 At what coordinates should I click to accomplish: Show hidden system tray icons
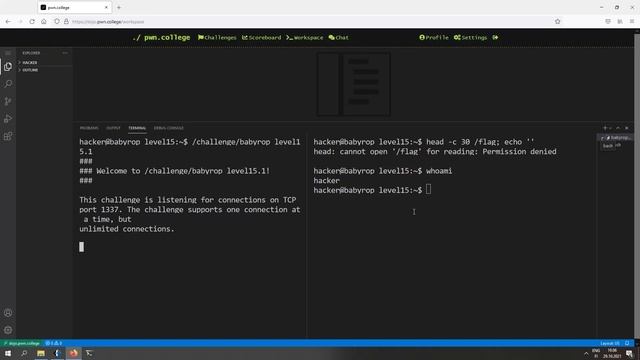[x=586, y=354]
